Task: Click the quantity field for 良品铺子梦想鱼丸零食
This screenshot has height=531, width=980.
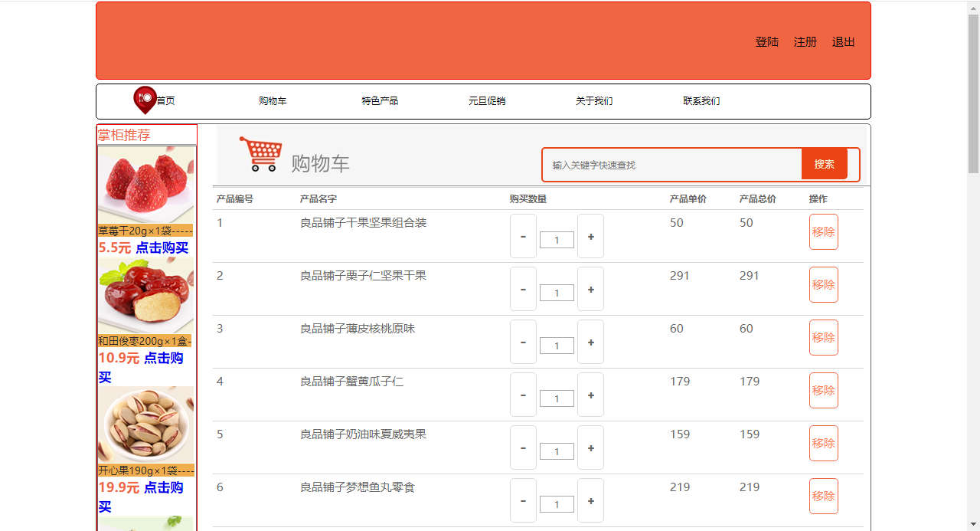Action: (557, 504)
